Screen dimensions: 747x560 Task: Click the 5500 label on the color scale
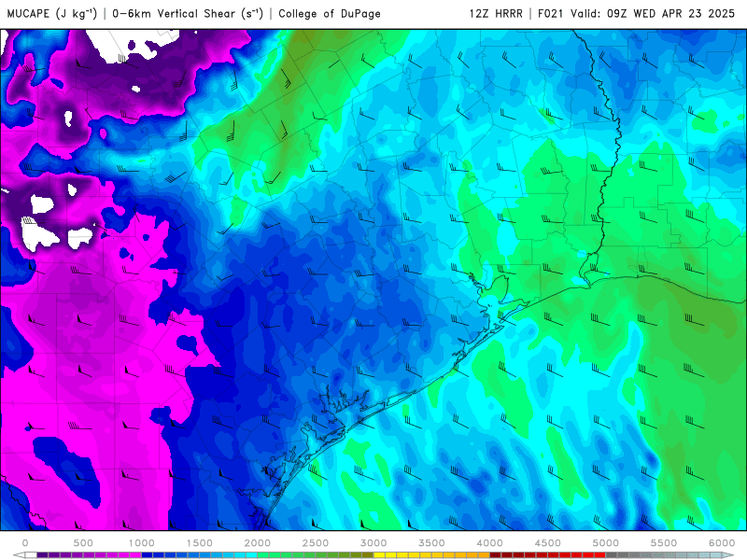point(664,543)
